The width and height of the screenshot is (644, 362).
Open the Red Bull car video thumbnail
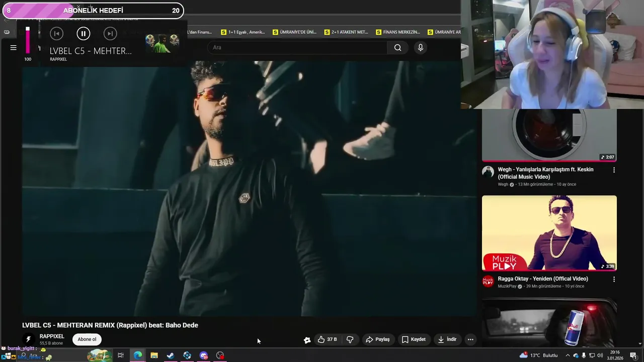coord(549,323)
